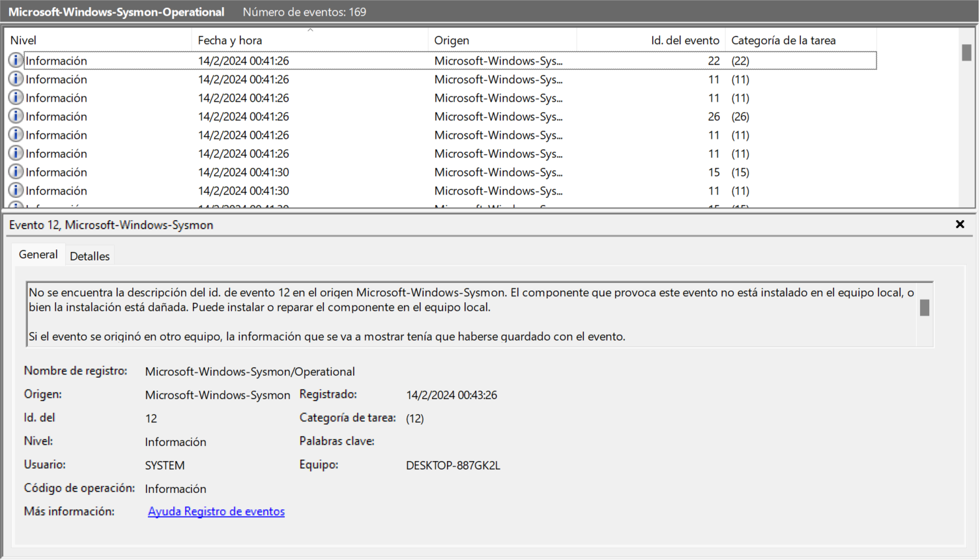Click info icon of event 11 at 00:41:30
The height and width of the screenshot is (560, 980).
16,191
